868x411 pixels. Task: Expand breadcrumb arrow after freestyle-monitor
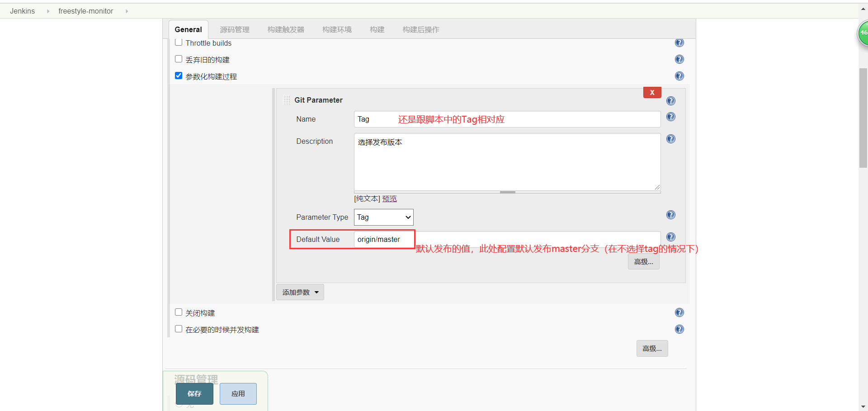(127, 11)
